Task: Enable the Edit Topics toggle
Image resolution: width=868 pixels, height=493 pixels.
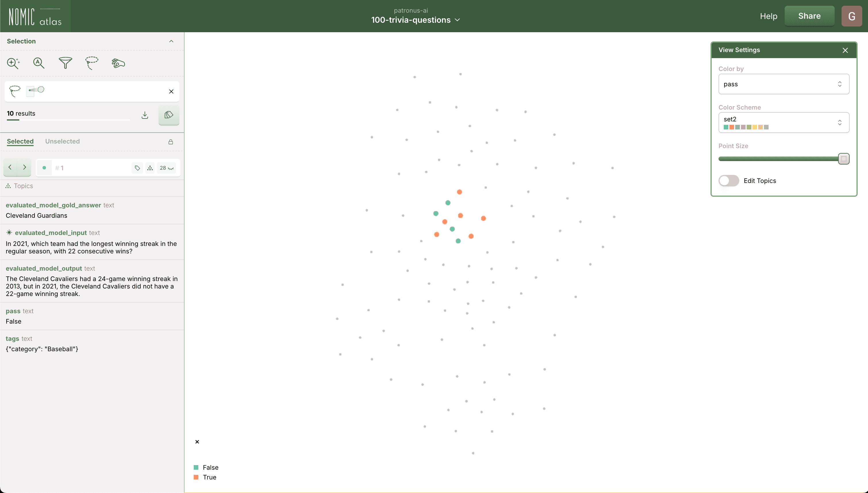Action: point(729,181)
